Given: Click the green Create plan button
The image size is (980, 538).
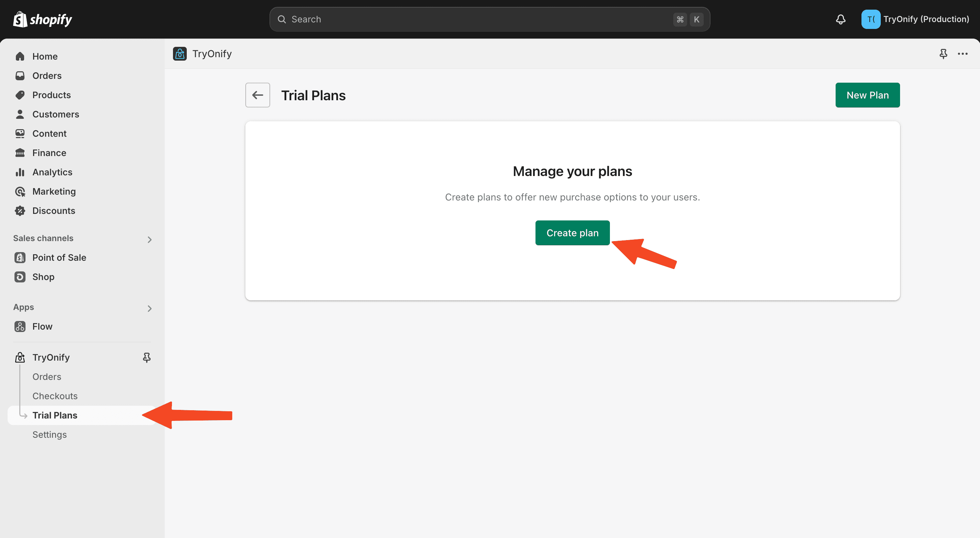Looking at the screenshot, I should (572, 233).
